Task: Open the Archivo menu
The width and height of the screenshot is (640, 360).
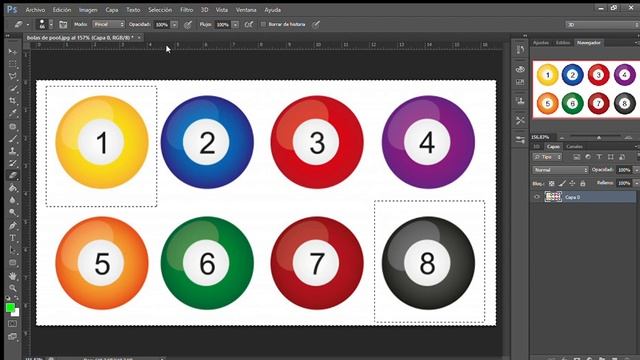Action: tap(35, 10)
